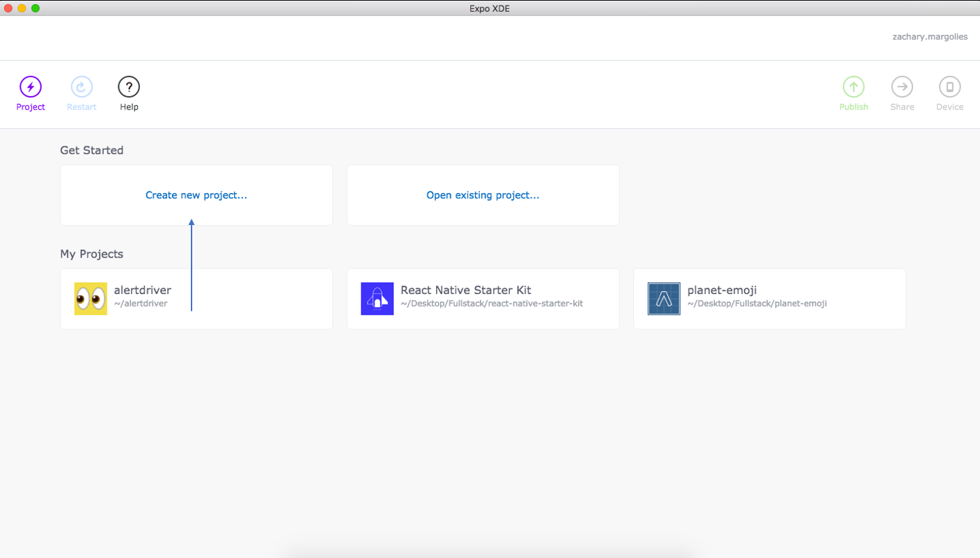The height and width of the screenshot is (558, 980).
Task: Click the ~/Desktop/Fullstack/planet-emoji path
Action: click(x=757, y=304)
